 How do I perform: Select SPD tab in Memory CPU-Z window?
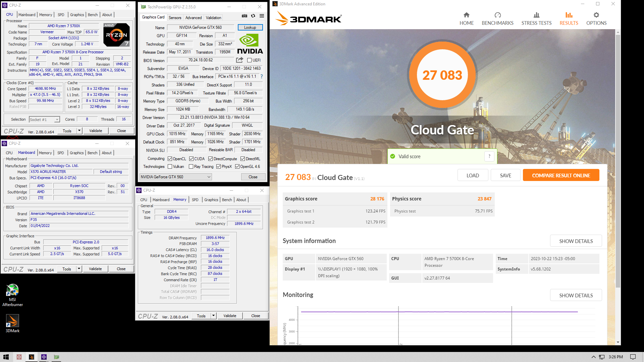[195, 200]
